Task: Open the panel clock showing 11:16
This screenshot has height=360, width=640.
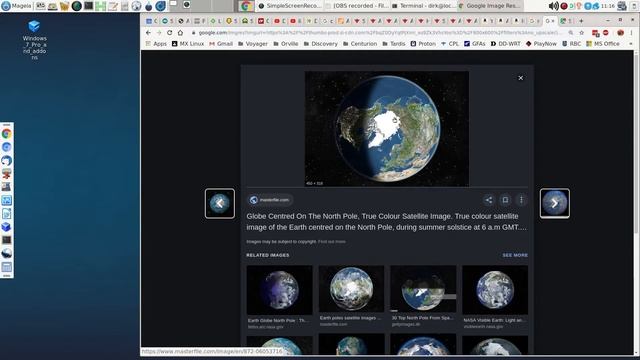Action: point(608,6)
